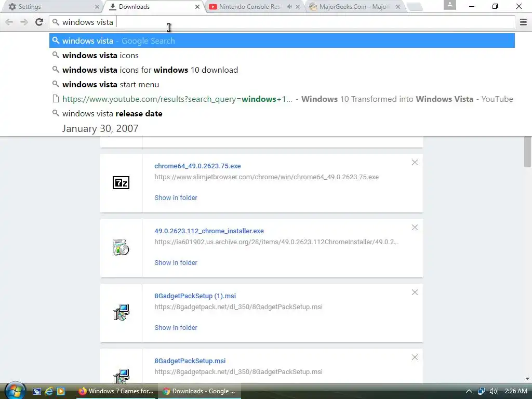Viewport: 532px width, 399px height.
Task: Click the show desktop quick launch icon
Action: tap(37, 391)
